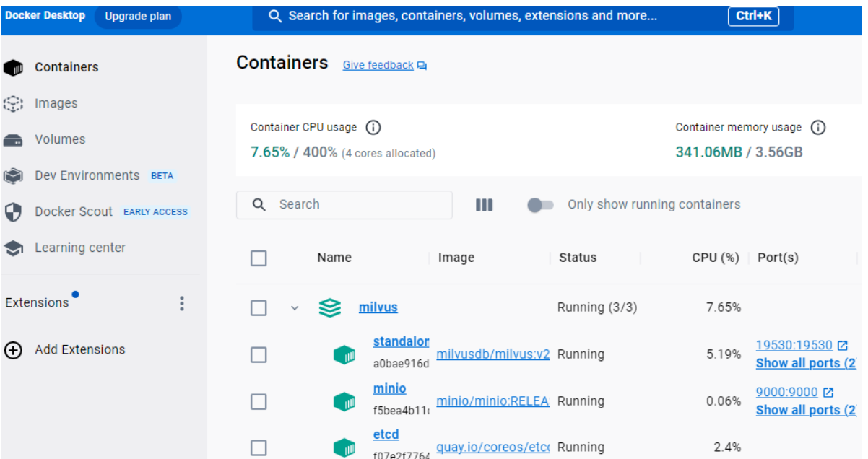Open the minio/minio:RELEASE image link
This screenshot has width=868, height=459.
click(x=493, y=401)
